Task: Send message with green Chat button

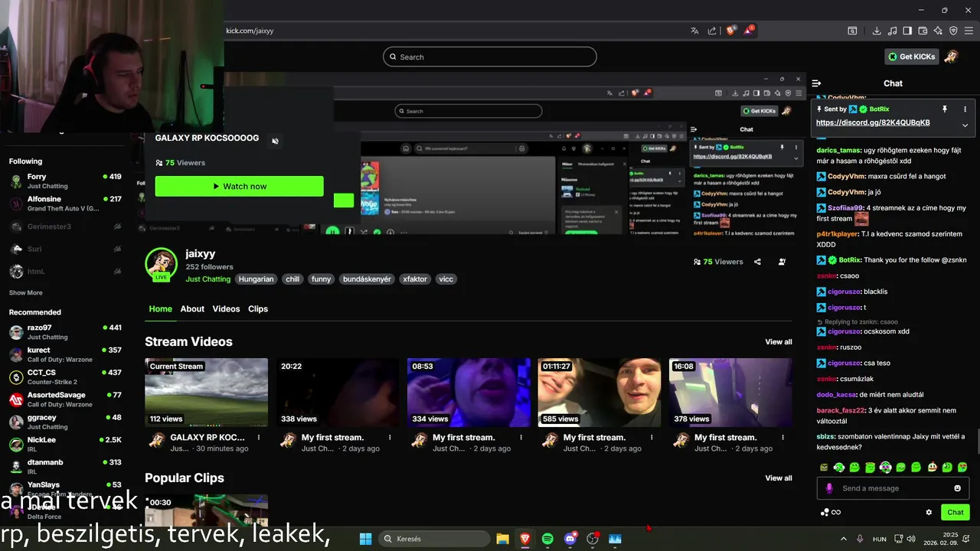Action: 955,513
